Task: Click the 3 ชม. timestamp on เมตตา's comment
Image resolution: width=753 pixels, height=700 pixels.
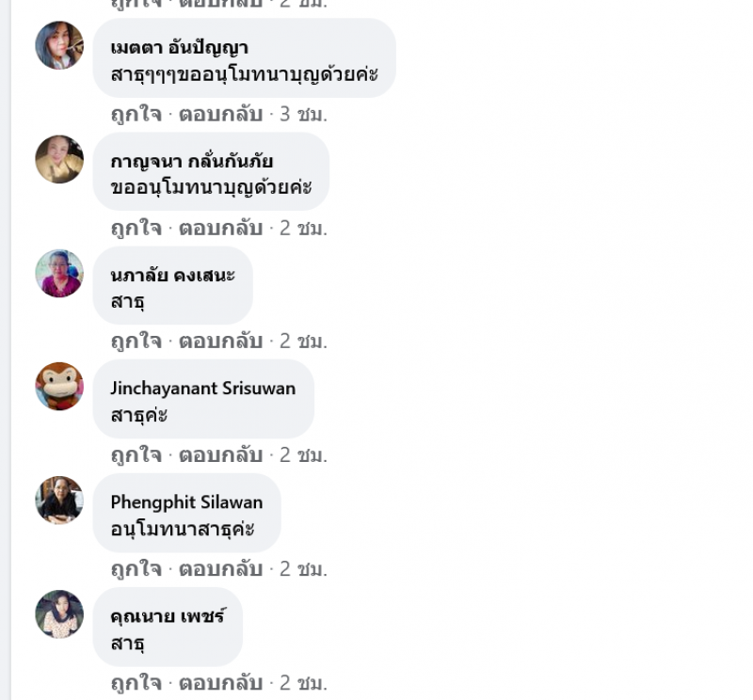Action: tap(303, 115)
